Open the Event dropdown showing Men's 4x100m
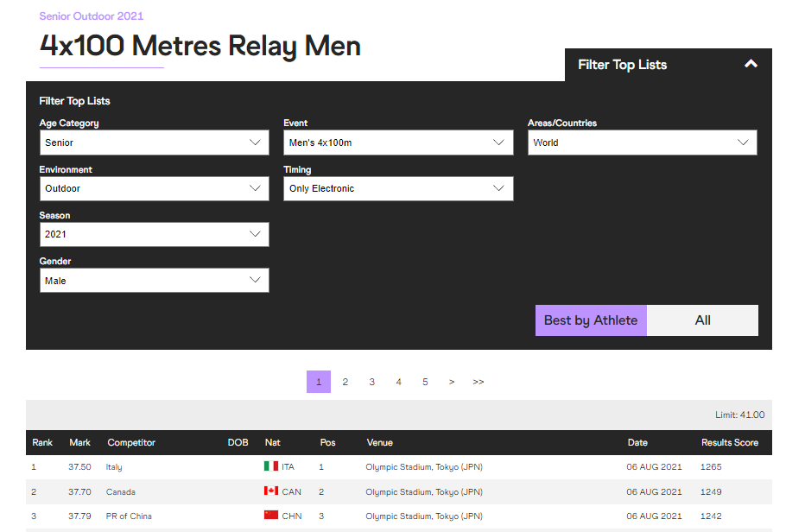This screenshot has height=532, width=786. [398, 142]
